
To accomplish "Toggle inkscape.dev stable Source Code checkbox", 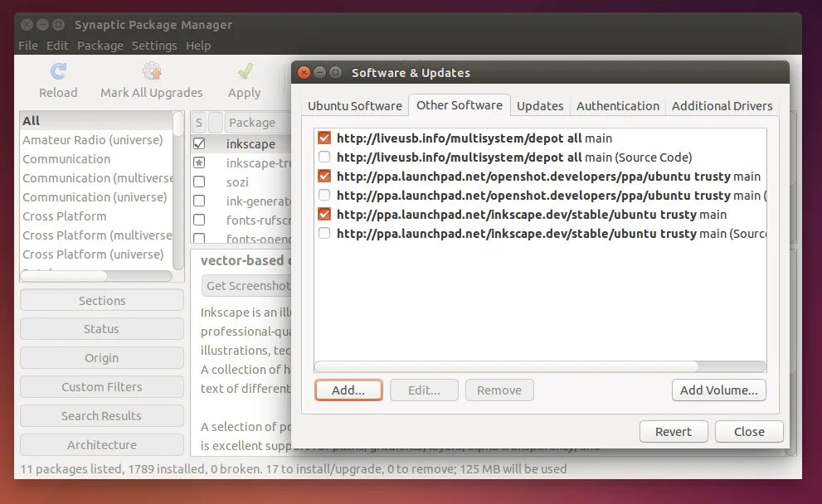I will tap(324, 233).
